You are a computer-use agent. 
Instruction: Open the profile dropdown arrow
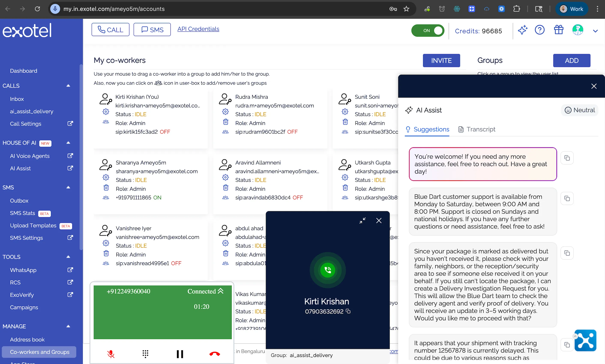(x=595, y=31)
